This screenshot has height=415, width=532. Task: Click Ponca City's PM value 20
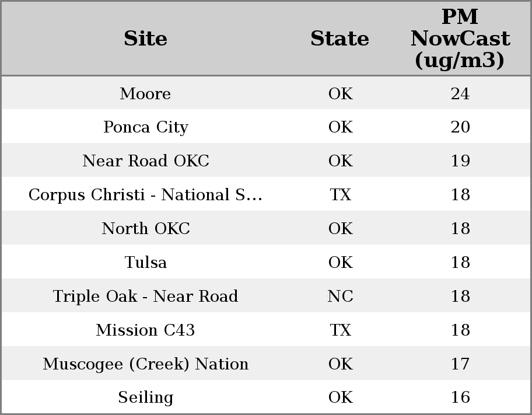(460, 127)
